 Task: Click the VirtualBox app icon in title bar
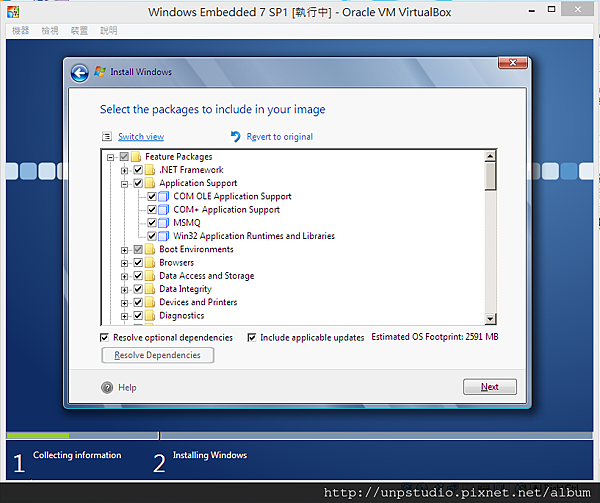click(13, 12)
